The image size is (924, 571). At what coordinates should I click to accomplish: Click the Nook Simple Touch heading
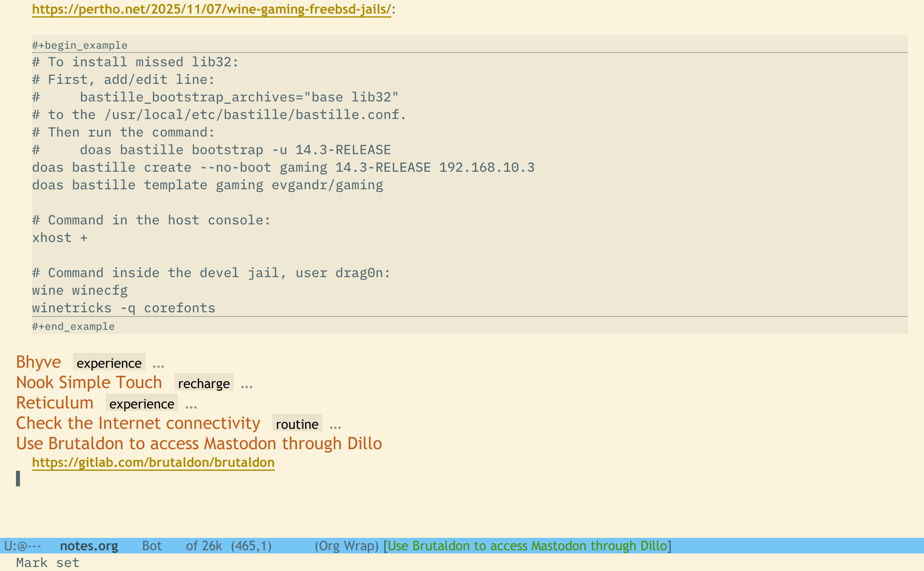click(89, 383)
